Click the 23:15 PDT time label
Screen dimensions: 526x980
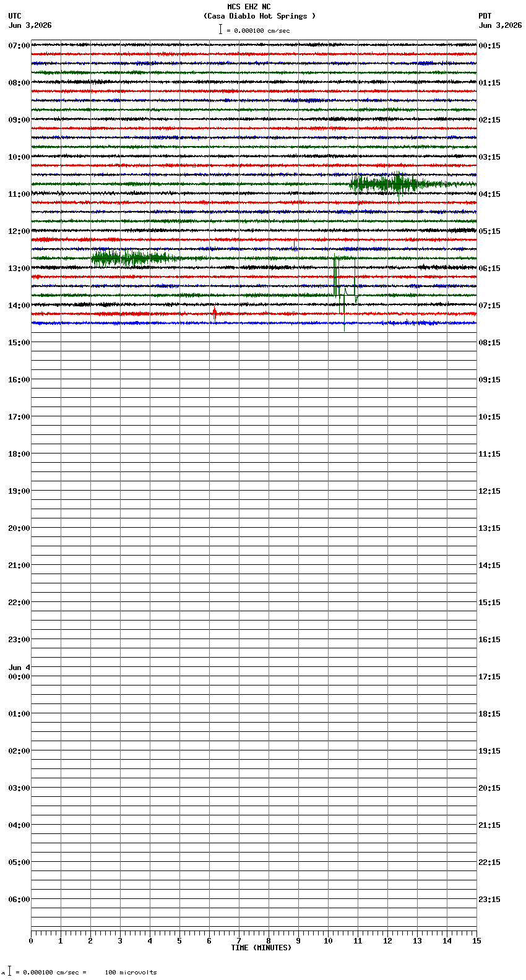click(489, 900)
